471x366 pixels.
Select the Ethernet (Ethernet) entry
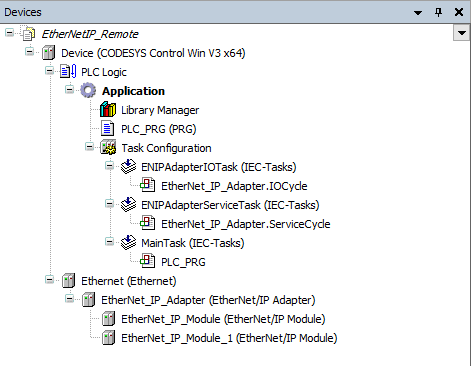[x=129, y=281]
